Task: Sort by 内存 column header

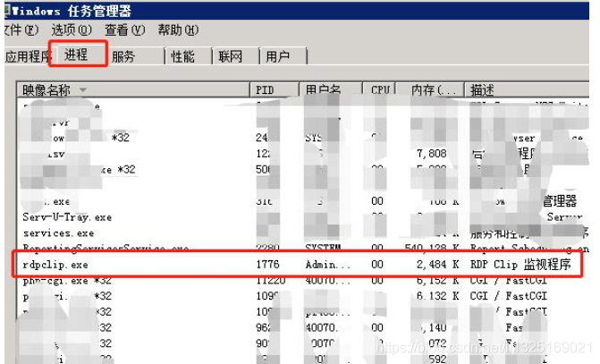Action: pos(430,90)
